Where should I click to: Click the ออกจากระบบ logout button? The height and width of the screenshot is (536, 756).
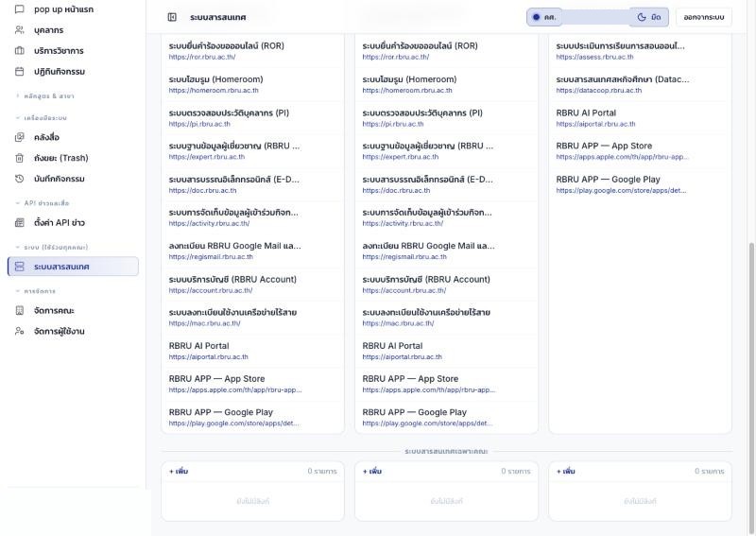tap(703, 17)
